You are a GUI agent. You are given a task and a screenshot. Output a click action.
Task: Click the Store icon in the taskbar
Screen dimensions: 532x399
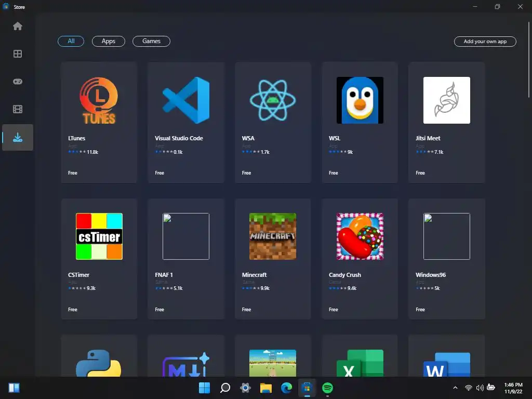click(x=307, y=388)
